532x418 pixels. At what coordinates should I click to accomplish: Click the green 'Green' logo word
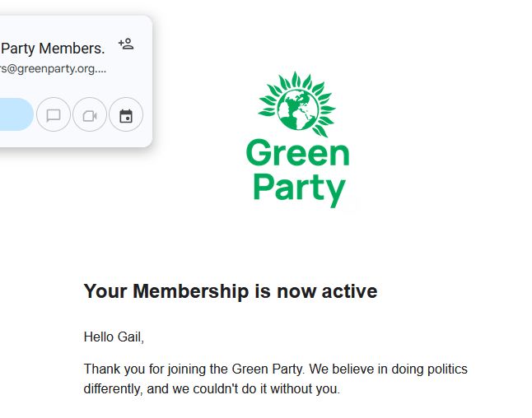[x=298, y=154]
